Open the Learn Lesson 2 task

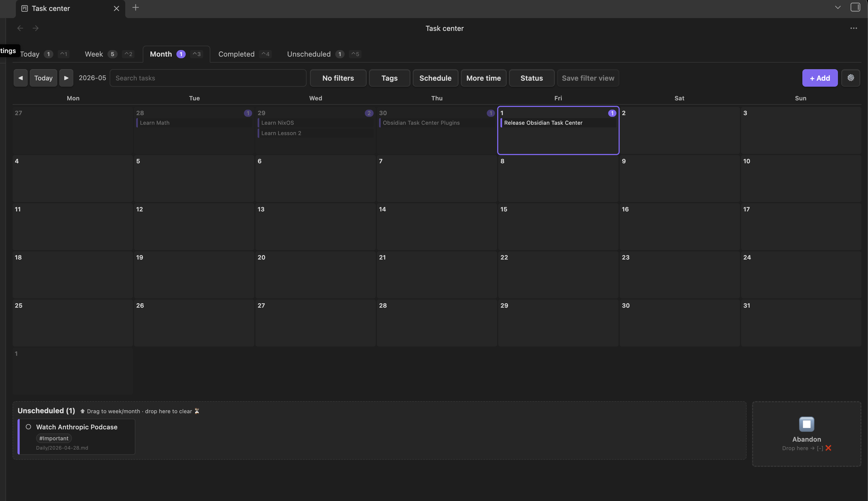(316, 133)
